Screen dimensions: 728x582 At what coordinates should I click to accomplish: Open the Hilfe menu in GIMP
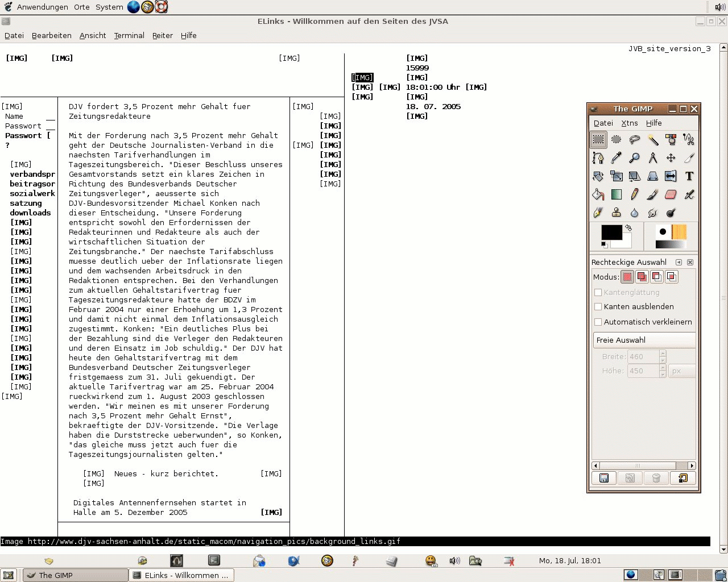click(654, 123)
